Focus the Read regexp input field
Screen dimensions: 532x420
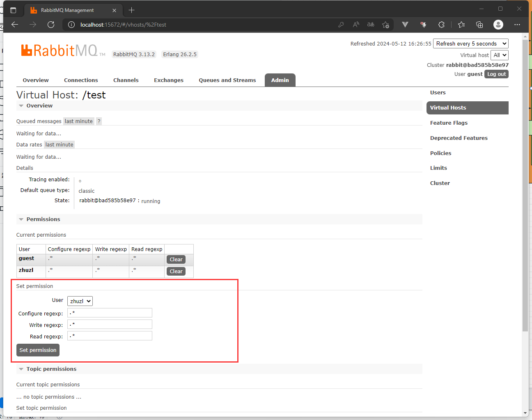[110, 336]
